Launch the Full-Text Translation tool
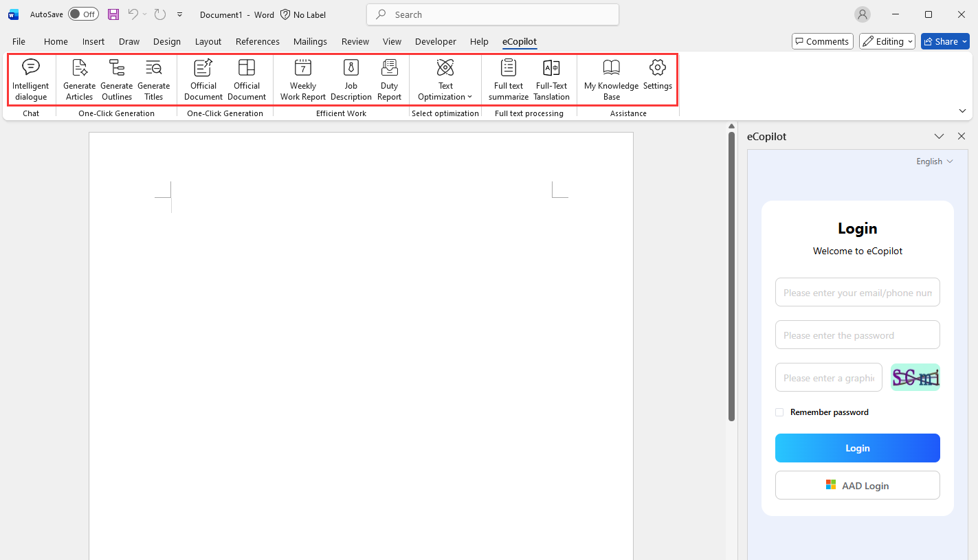This screenshot has height=560, width=978. pos(551,80)
